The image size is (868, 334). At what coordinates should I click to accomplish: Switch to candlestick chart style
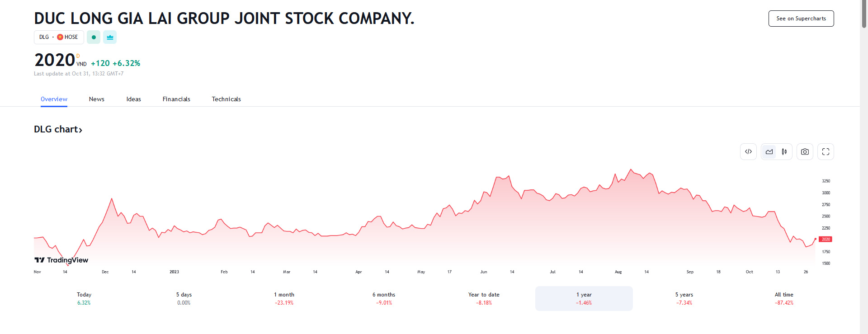point(784,152)
